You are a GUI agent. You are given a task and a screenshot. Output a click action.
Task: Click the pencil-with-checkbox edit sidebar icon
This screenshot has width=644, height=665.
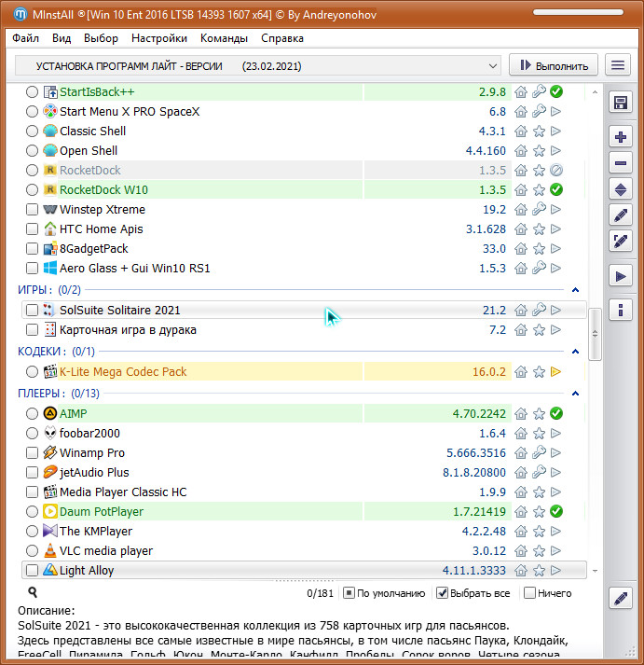pyautogui.click(x=621, y=242)
